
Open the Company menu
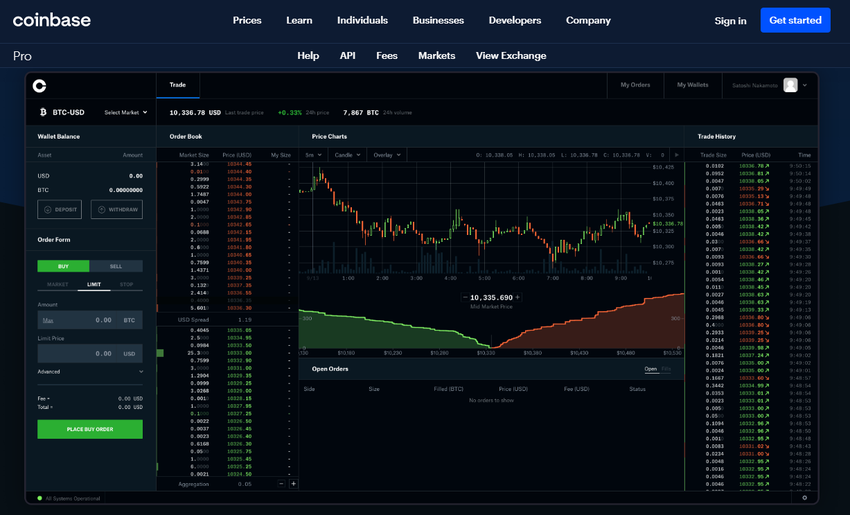coord(588,21)
